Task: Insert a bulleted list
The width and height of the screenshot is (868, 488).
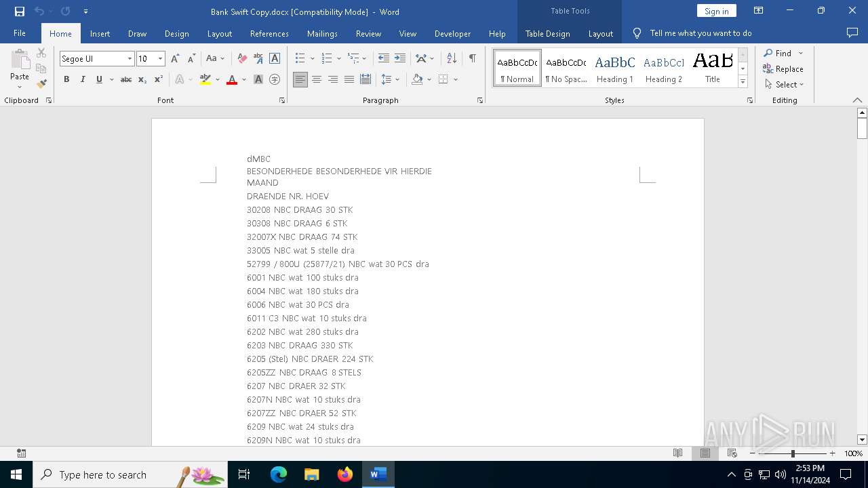Action: point(300,59)
